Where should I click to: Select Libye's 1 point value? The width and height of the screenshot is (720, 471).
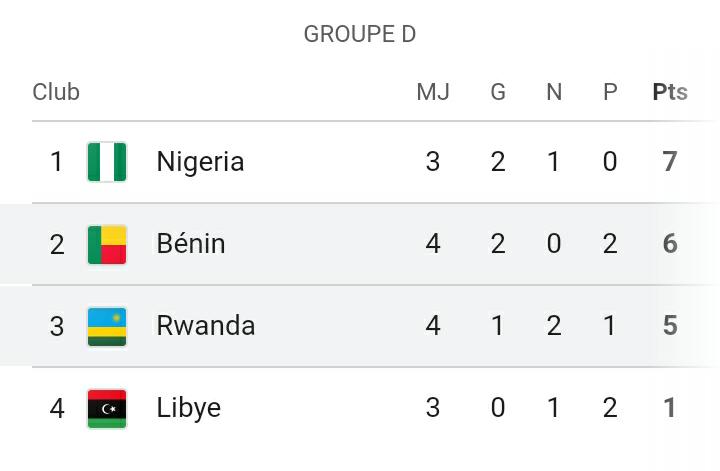[x=670, y=408]
